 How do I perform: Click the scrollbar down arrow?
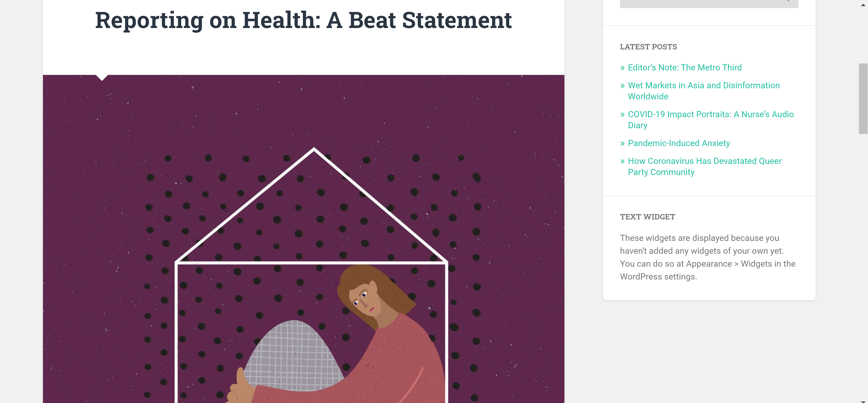863,401
